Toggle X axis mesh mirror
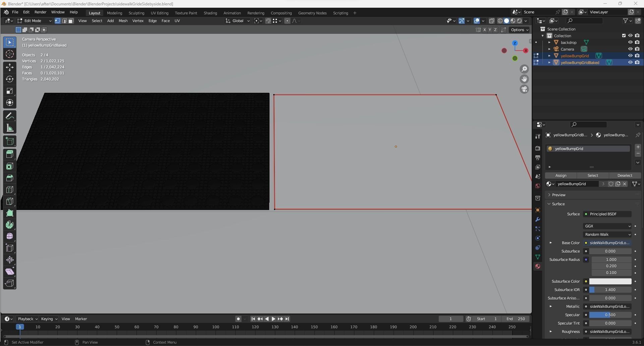 pyautogui.click(x=484, y=30)
